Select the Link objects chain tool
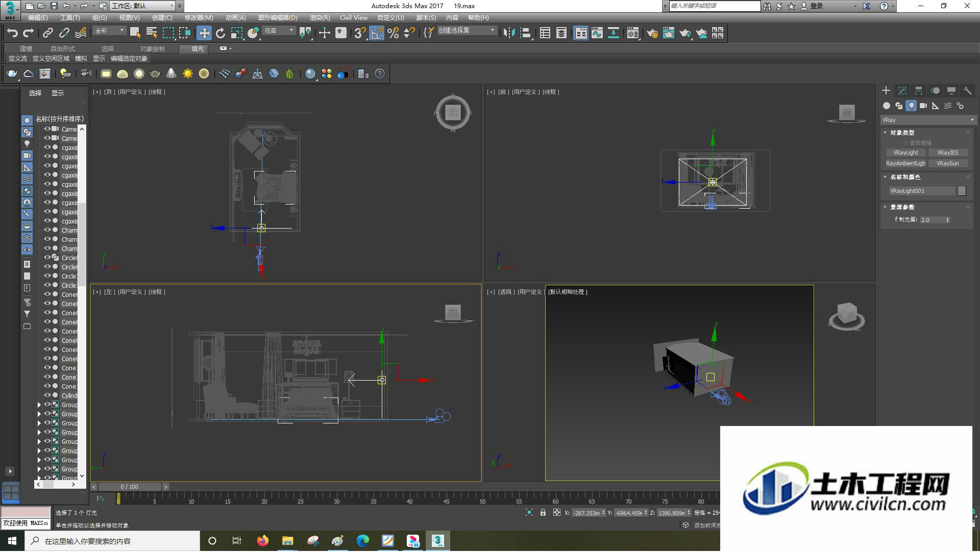 click(47, 33)
